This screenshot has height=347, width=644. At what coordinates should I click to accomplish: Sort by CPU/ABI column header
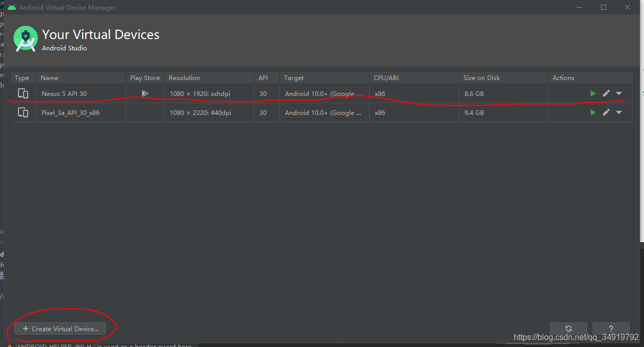414,78
